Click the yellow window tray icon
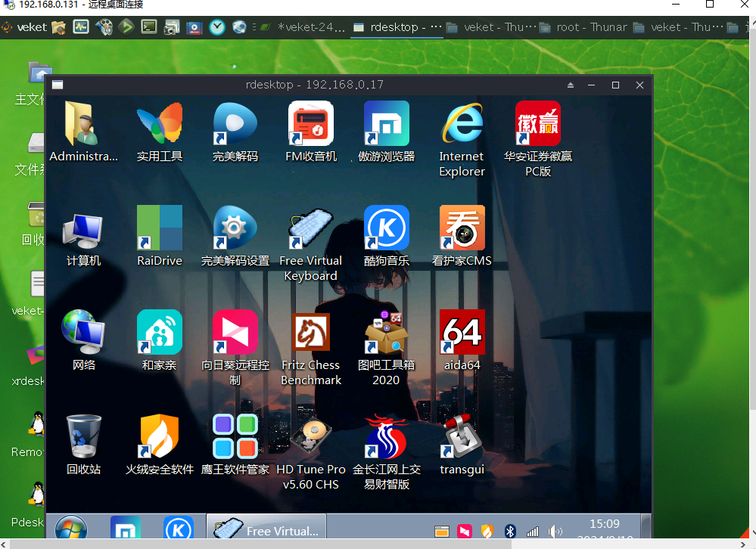Viewport: 756px width, 549px height. point(442,531)
